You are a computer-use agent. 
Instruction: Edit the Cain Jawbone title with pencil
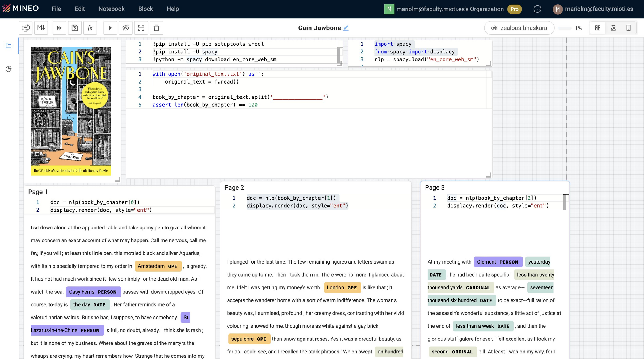pos(346,28)
